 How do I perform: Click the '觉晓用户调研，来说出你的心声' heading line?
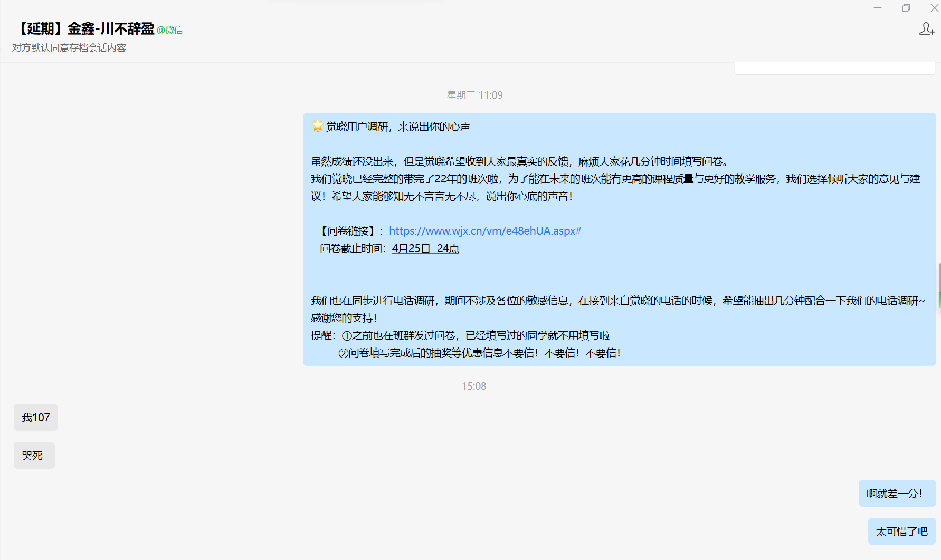[398, 127]
